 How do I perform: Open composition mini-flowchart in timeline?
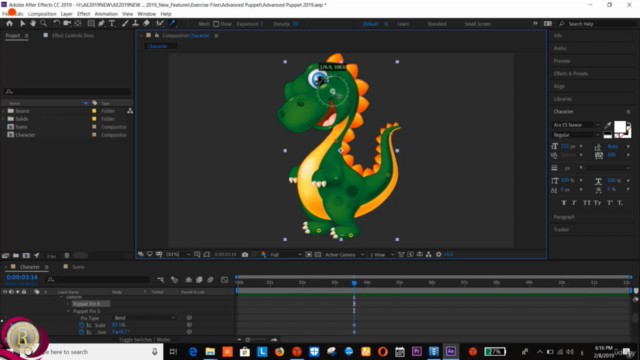point(160,280)
